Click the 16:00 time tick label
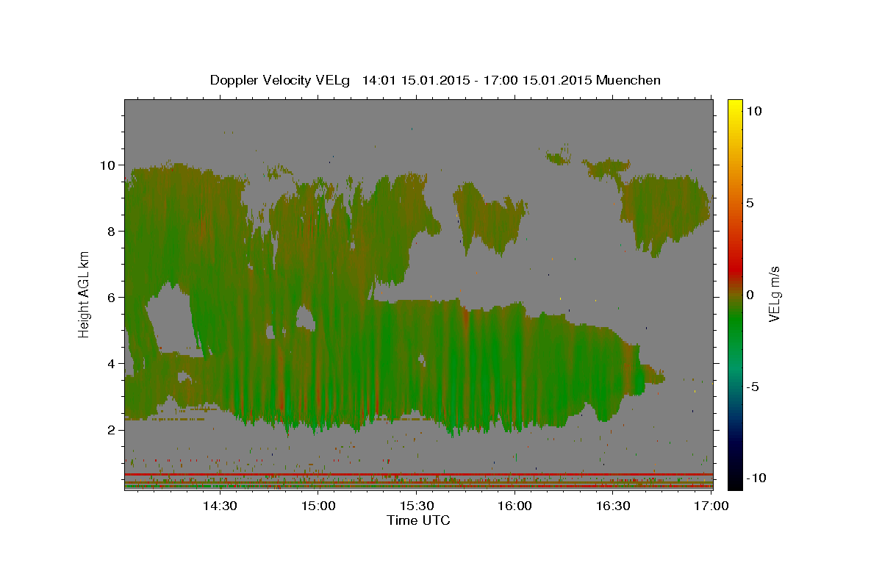This screenshot has width=882, height=588. [x=514, y=506]
